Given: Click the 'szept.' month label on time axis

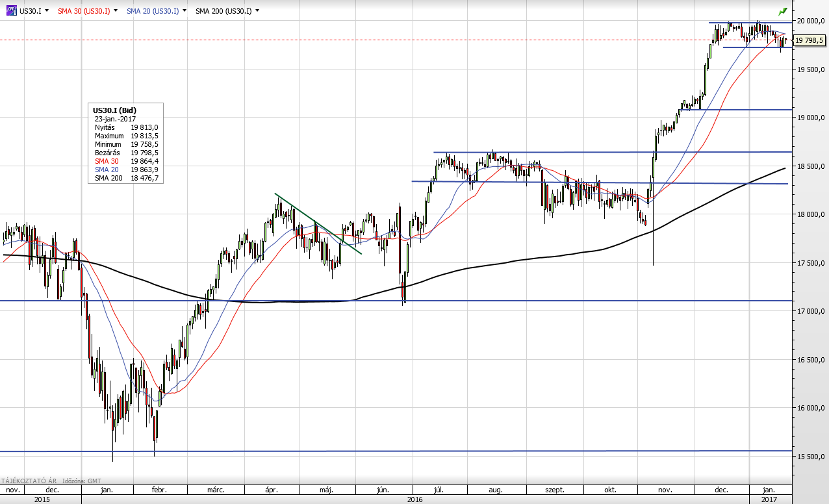Looking at the screenshot, I should [555, 490].
